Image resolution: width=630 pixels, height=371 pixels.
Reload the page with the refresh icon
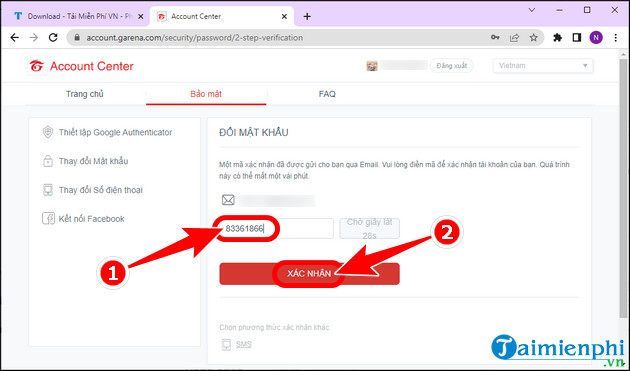53,38
